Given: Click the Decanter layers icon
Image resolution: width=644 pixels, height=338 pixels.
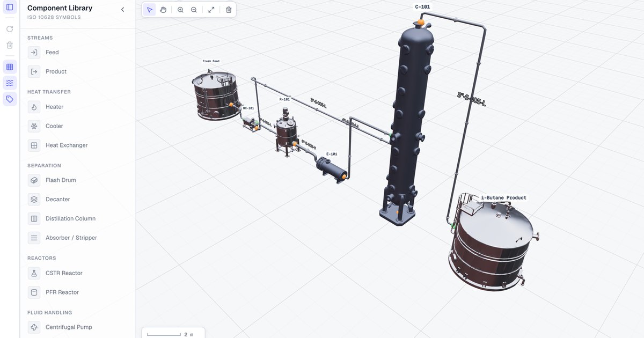Looking at the screenshot, I should [34, 200].
